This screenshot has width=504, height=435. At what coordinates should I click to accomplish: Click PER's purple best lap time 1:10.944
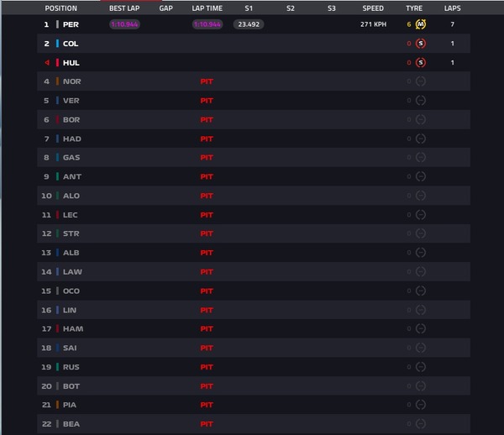pyautogui.click(x=124, y=24)
